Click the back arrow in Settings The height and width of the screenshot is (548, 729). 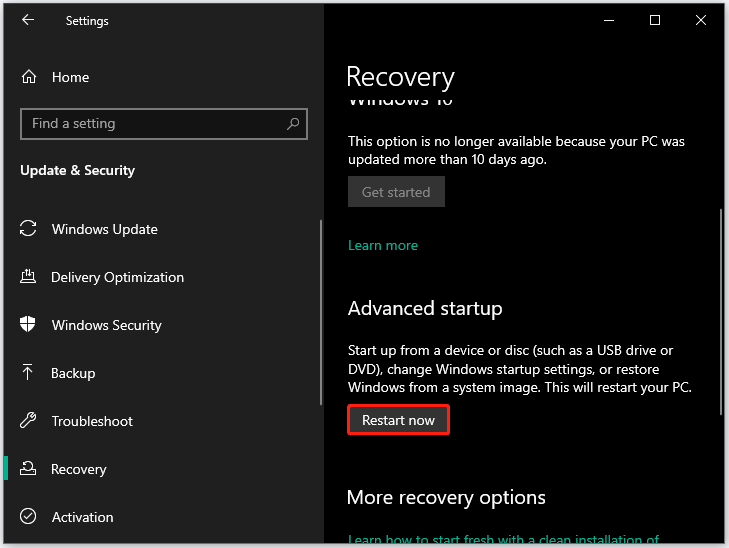[x=28, y=20]
